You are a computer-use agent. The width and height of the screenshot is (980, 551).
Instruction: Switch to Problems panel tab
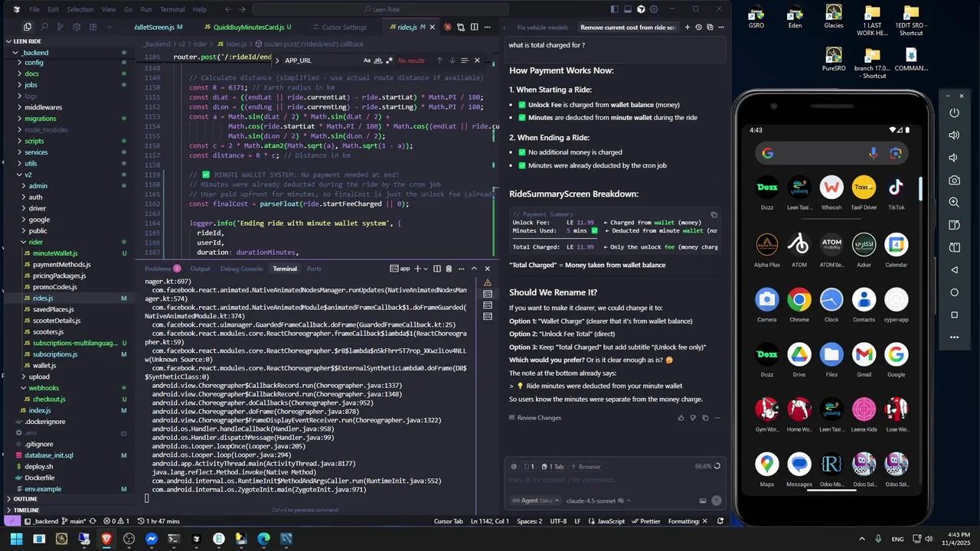pos(162,269)
